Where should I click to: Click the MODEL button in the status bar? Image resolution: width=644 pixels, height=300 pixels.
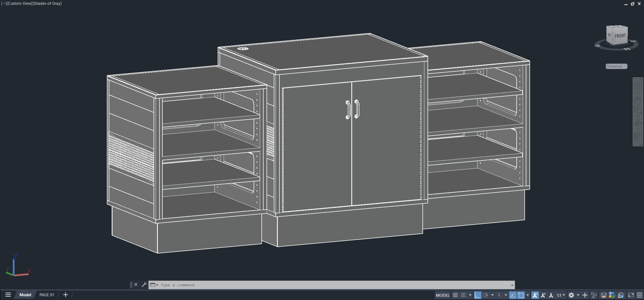(443, 295)
